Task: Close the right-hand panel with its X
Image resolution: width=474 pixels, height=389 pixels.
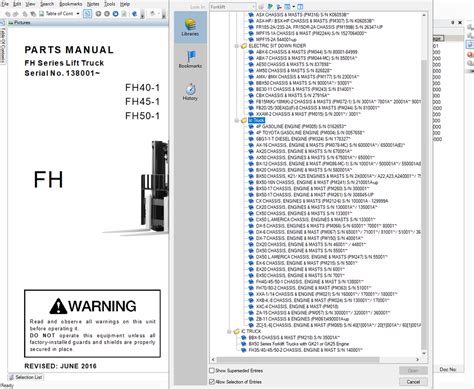Action: [460, 22]
